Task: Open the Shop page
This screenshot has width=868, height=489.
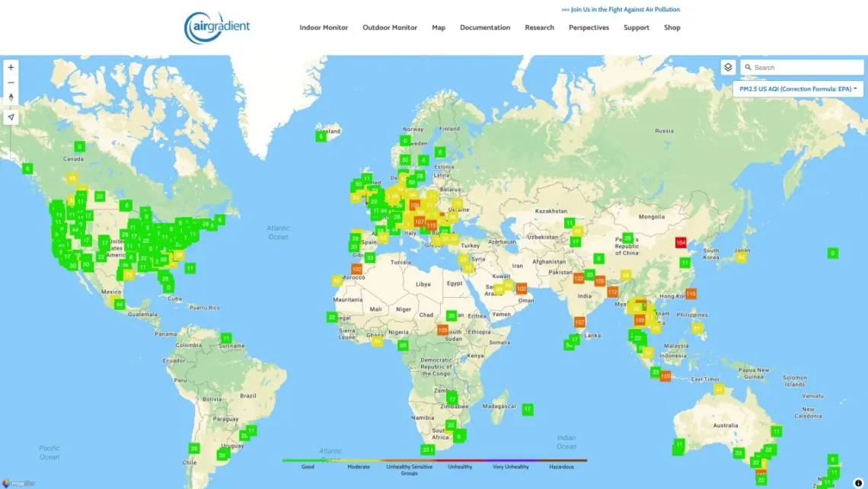Action: 672,27
